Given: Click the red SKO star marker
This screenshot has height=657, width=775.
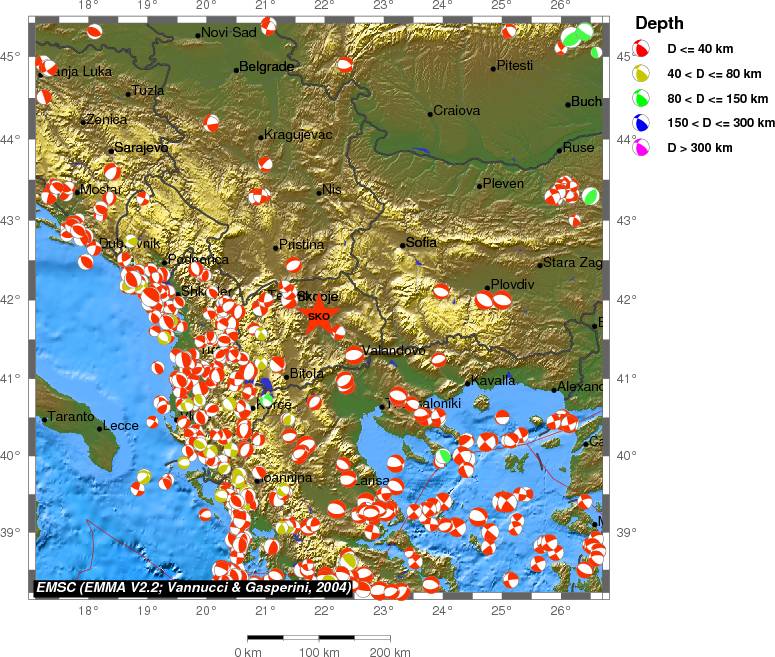Looking at the screenshot, I should (318, 315).
